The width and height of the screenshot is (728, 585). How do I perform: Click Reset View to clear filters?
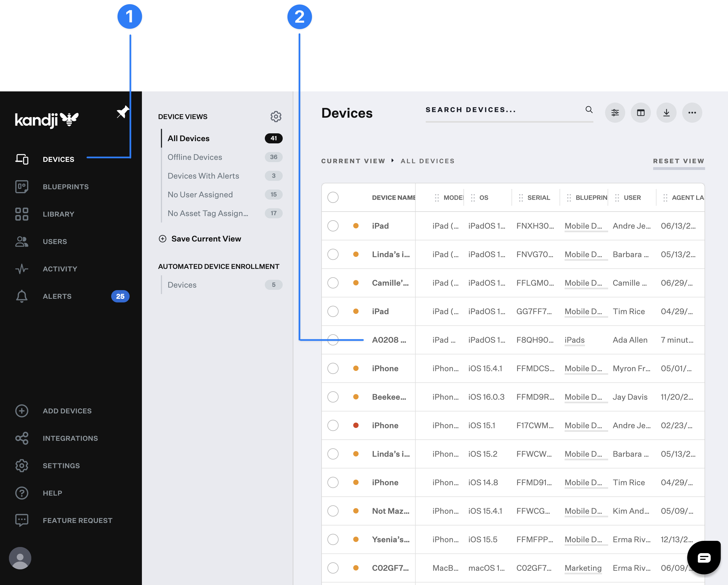[679, 161]
